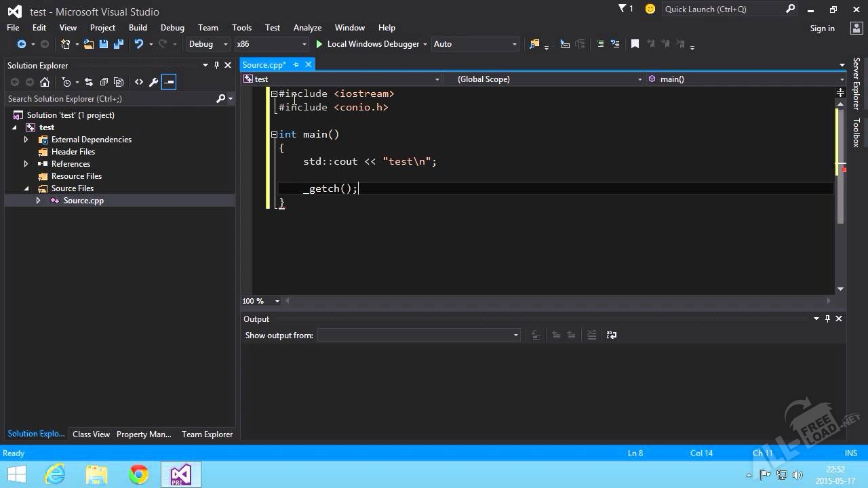The image size is (868, 488).
Task: Open Properties via the wrench icon
Action: coord(153,82)
